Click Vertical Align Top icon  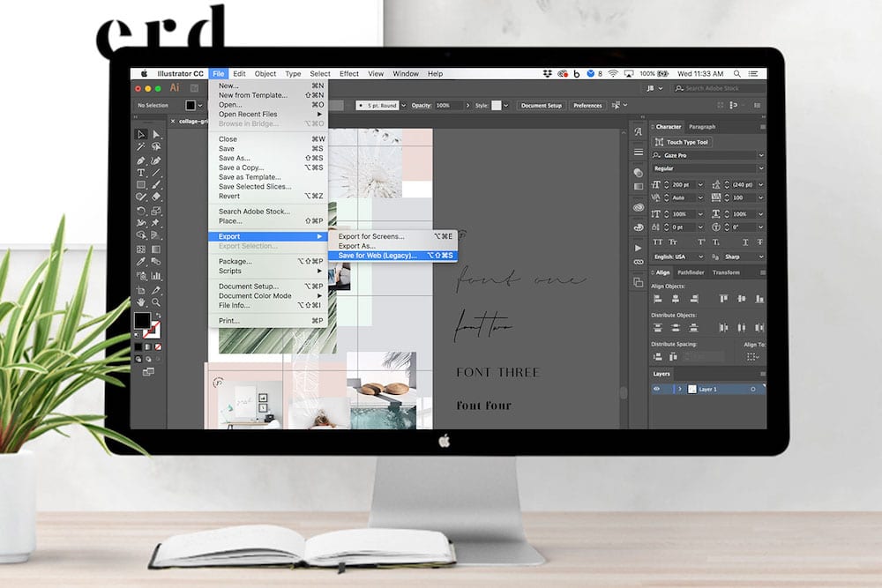[723, 299]
